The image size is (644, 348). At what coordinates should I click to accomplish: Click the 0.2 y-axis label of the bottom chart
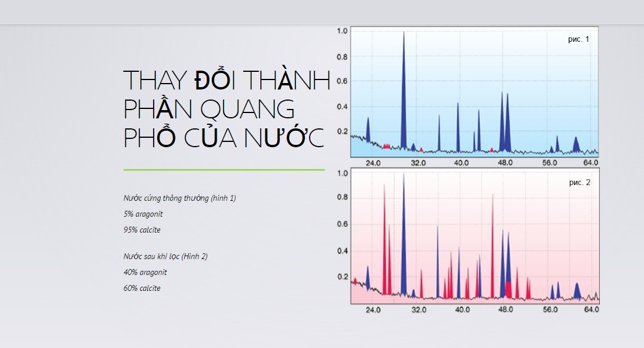tap(341, 277)
